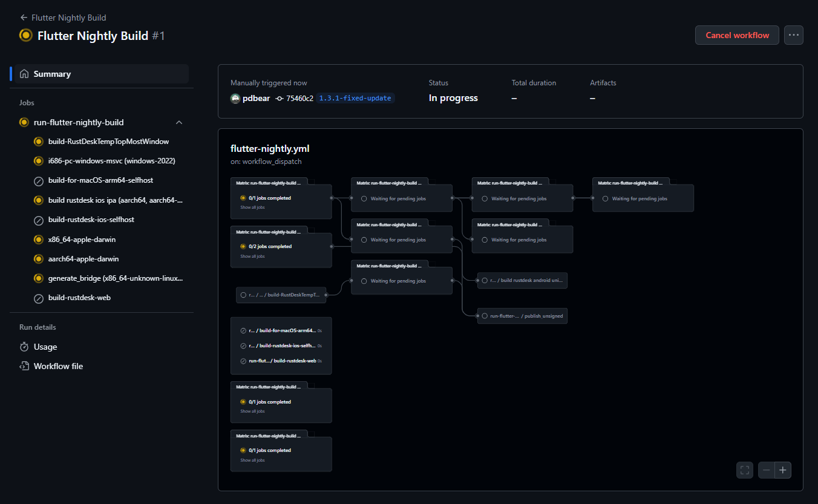Select the Summary tab in sidebar
This screenshot has width=818, height=504.
pyautogui.click(x=102, y=74)
